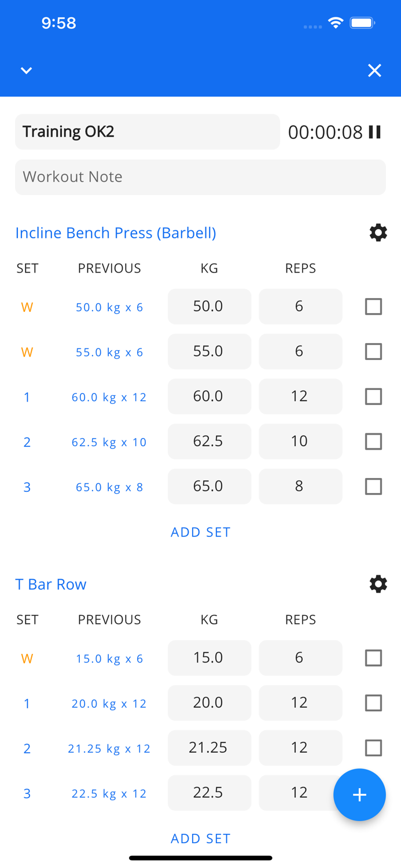Mark T Bar Row warm-up set complete
The image size is (401, 868).
click(x=373, y=658)
